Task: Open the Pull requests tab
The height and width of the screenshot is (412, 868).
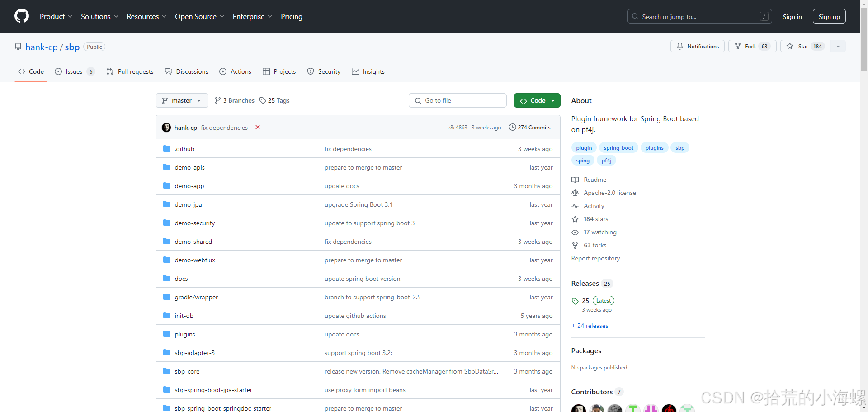Action: pyautogui.click(x=130, y=71)
